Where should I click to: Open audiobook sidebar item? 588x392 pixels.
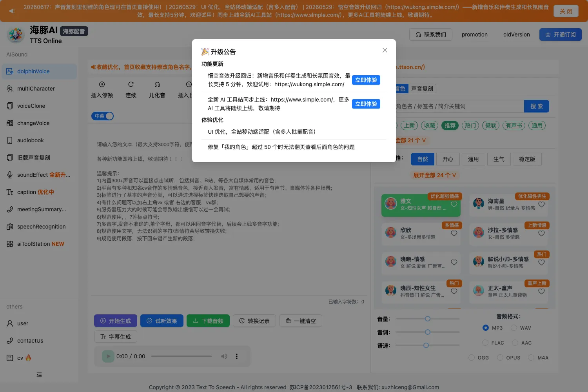[39, 140]
